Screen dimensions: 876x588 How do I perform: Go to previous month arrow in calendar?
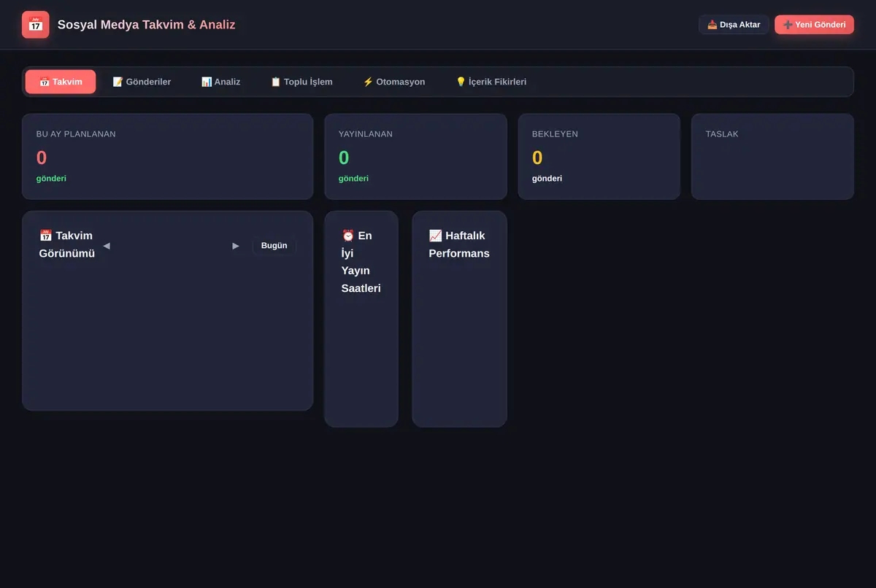point(107,245)
